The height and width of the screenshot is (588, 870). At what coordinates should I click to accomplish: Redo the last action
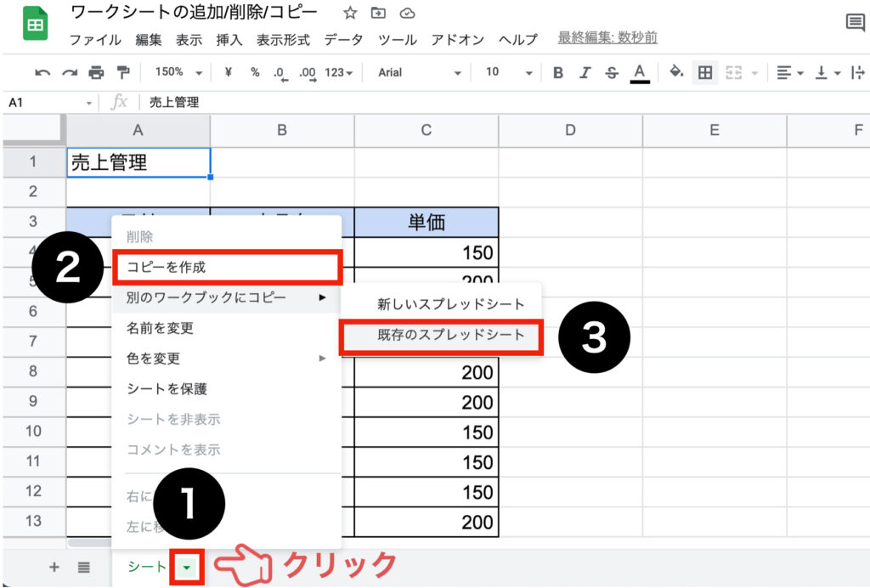coord(70,73)
